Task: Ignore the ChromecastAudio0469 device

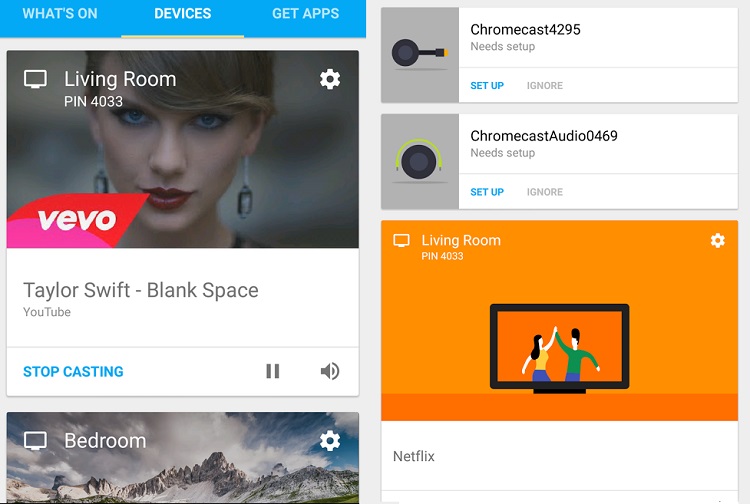Action: click(x=545, y=192)
